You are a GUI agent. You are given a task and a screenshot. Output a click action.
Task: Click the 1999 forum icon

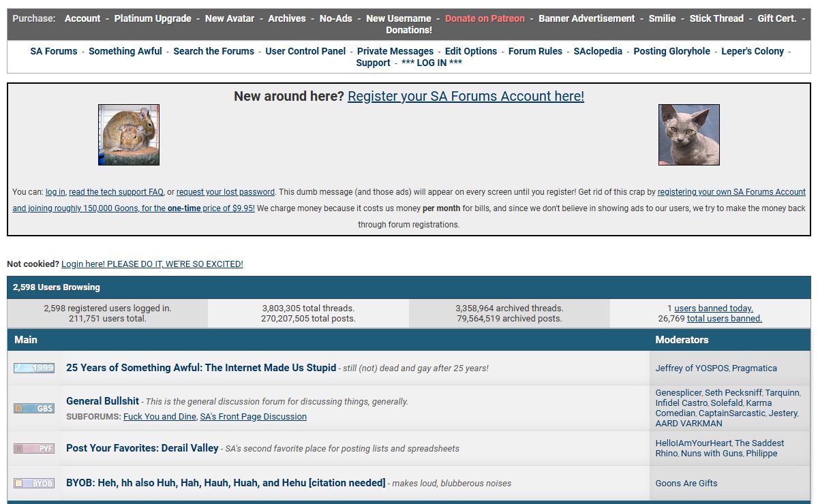coord(34,368)
